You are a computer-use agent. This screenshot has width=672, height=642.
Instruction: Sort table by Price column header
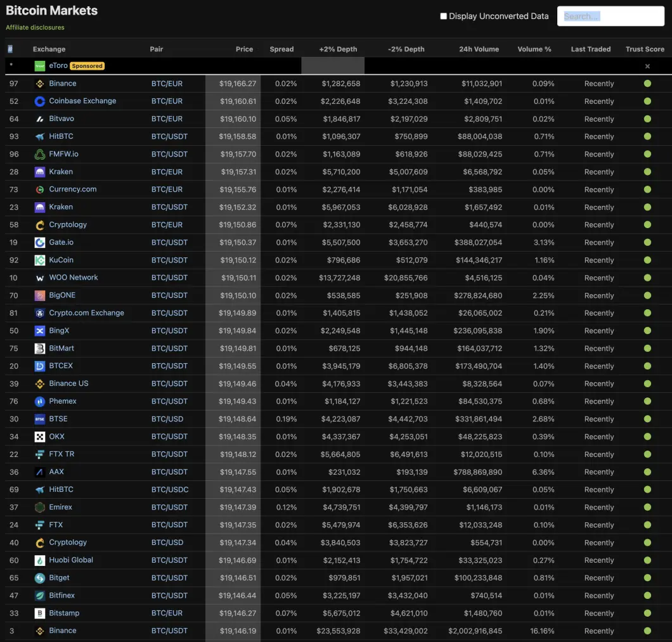pyautogui.click(x=244, y=49)
